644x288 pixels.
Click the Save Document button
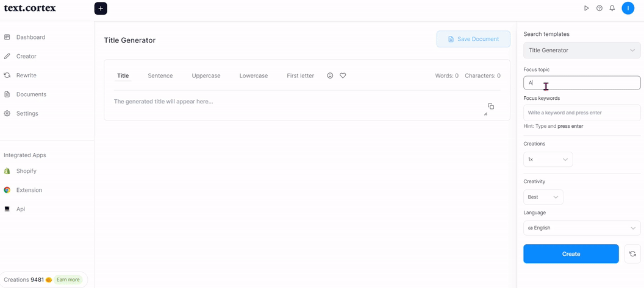pyautogui.click(x=473, y=39)
